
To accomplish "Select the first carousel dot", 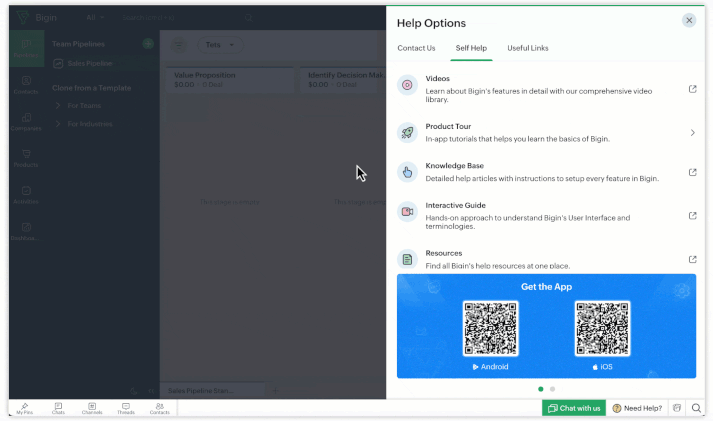I will (x=540, y=389).
